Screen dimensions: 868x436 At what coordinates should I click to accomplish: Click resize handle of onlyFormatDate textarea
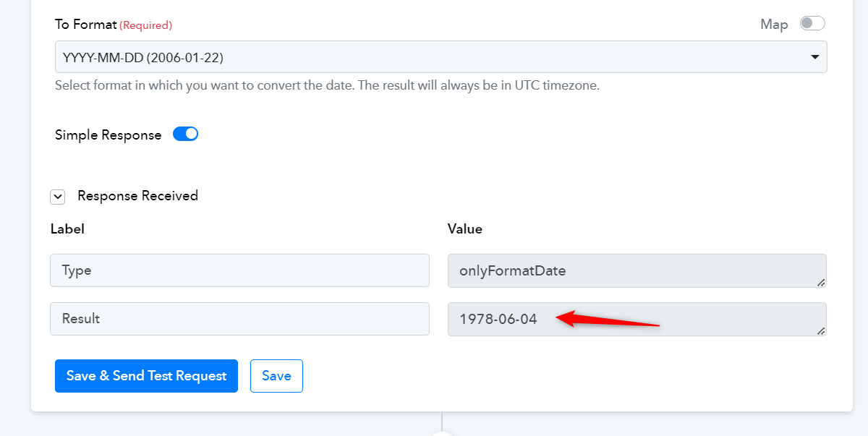click(821, 282)
